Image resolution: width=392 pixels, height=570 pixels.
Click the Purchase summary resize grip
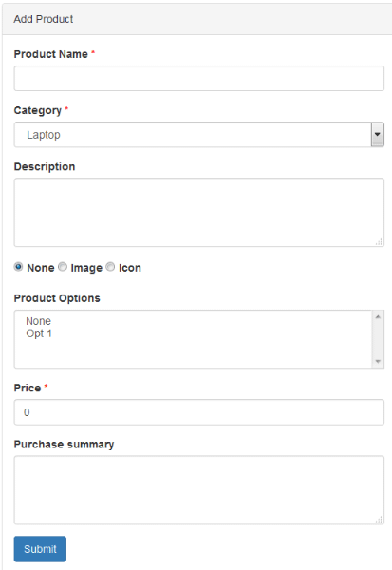tap(379, 520)
